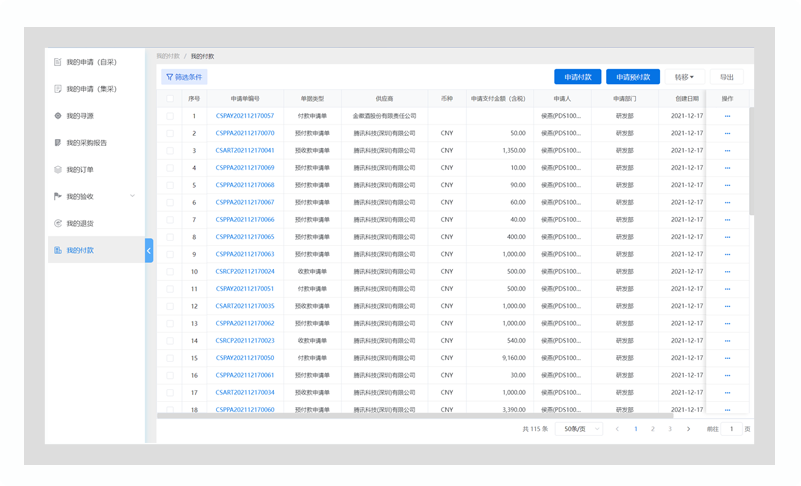Image resolution: width=801 pixels, height=486 pixels.
Task: Click the 我的验收 flag icon
Action: tap(58, 196)
